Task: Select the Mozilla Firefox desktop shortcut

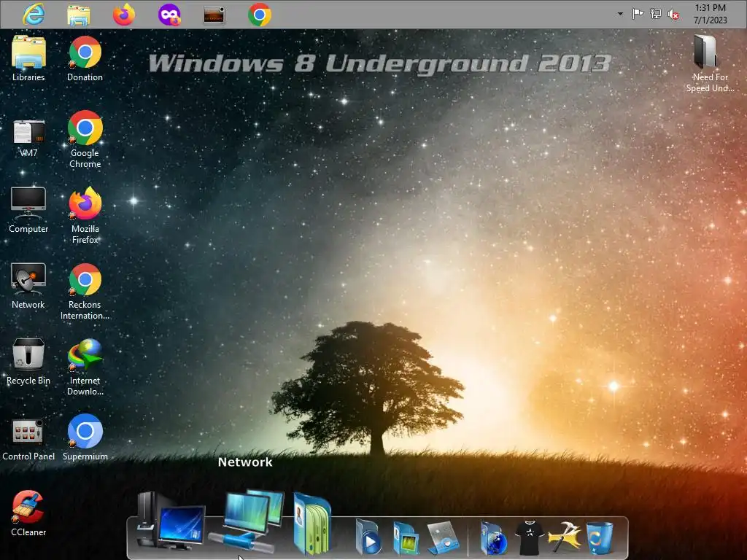Action: tap(85, 215)
